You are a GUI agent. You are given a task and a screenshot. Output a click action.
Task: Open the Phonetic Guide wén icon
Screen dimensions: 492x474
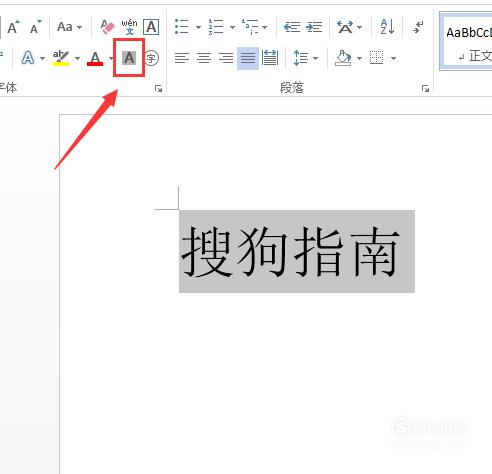129,27
